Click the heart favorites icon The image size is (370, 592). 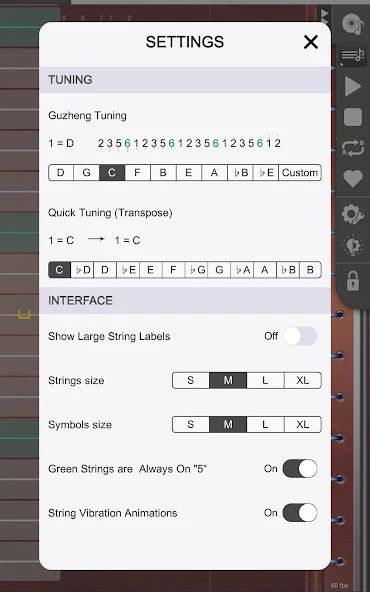[353, 178]
